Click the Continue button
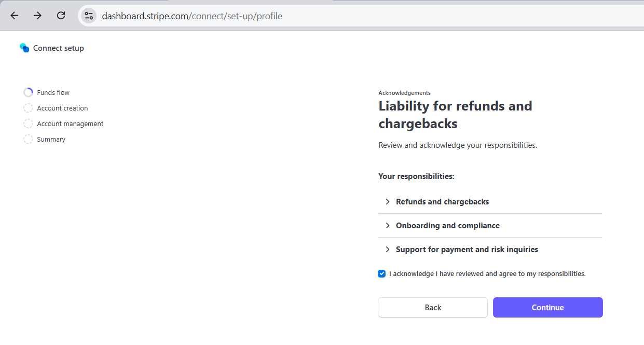The width and height of the screenshot is (644, 345). point(548,307)
